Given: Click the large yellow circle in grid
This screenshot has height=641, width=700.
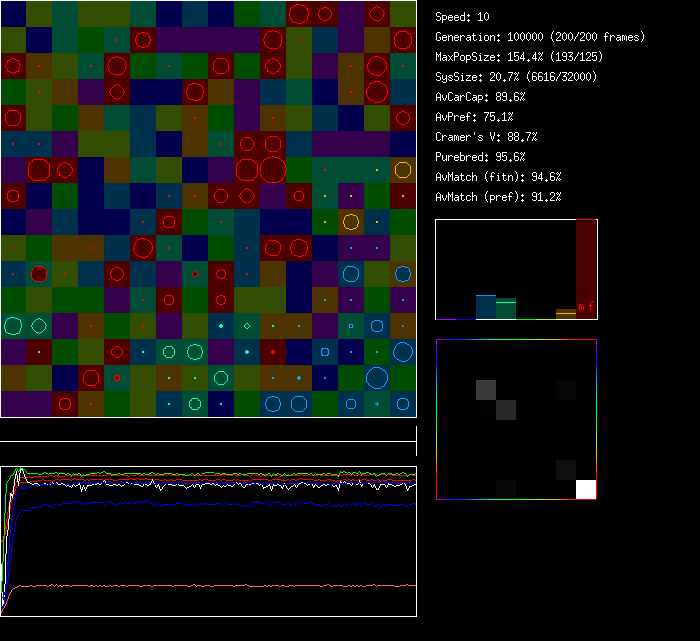Looking at the screenshot, I should coord(350,221).
